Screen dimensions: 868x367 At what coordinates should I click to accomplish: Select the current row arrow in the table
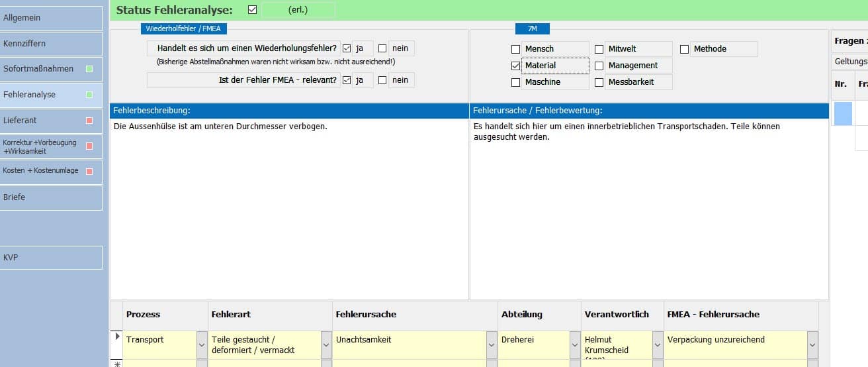(117, 337)
